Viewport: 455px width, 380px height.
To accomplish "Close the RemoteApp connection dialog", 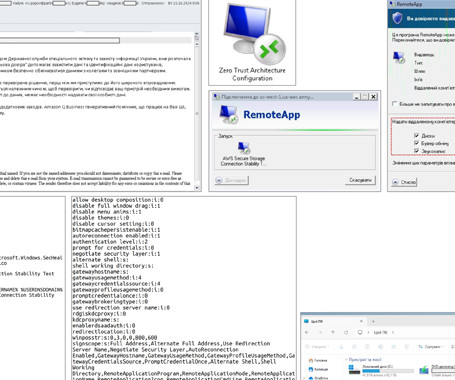I will pos(374,97).
